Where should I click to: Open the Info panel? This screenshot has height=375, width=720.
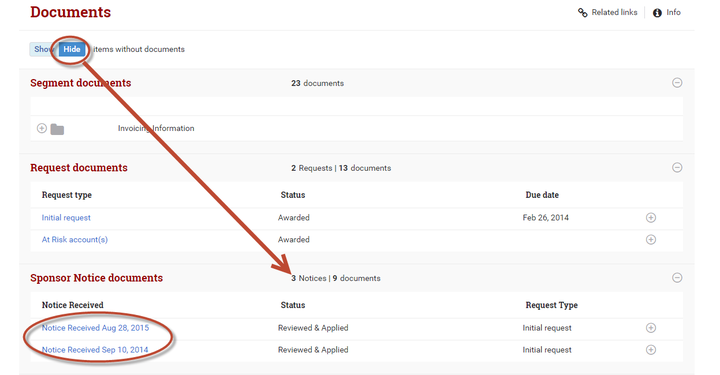point(667,12)
